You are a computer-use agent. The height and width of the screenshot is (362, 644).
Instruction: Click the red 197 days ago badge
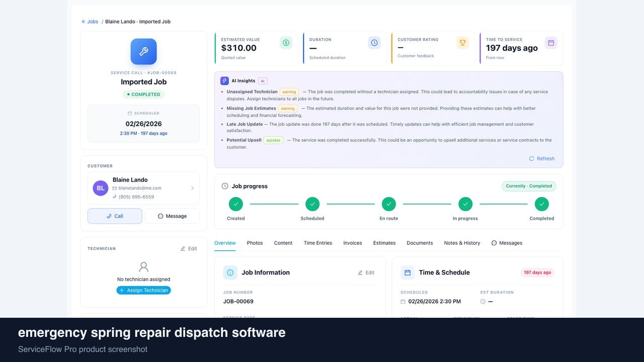537,273
